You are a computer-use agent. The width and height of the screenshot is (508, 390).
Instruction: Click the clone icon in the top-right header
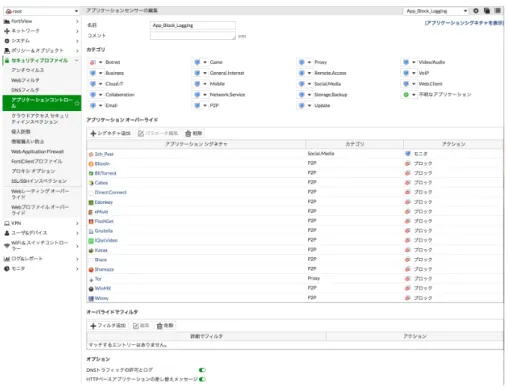tap(487, 11)
